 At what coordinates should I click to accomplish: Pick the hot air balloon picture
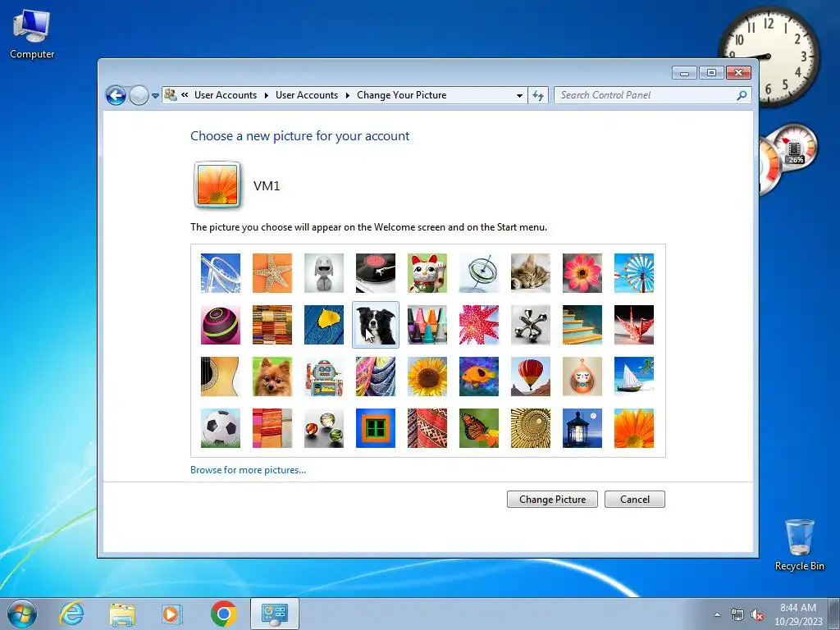531,377
